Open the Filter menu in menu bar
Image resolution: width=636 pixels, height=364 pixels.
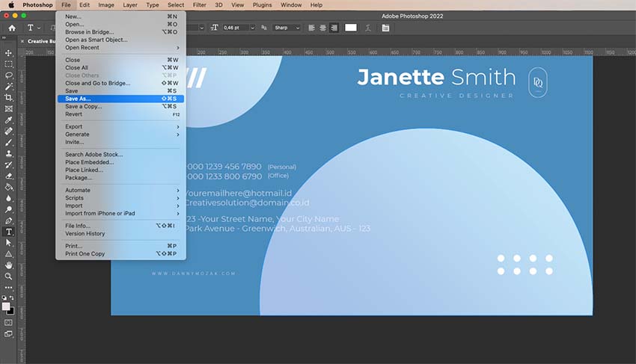[x=199, y=5]
